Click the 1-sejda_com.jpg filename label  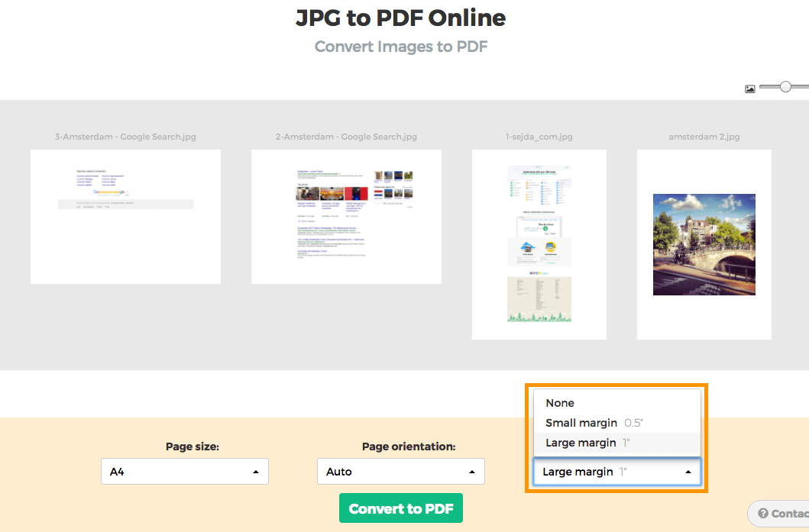539,137
